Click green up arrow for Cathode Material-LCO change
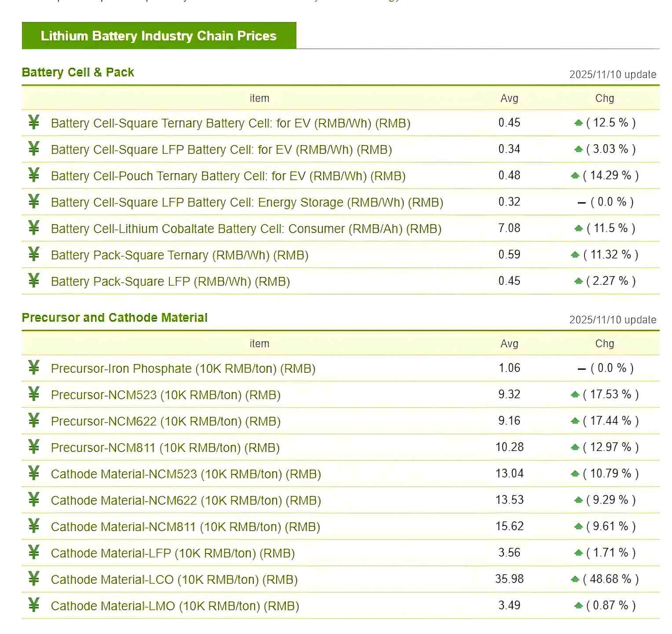The width and height of the screenshot is (672, 634). click(575, 579)
